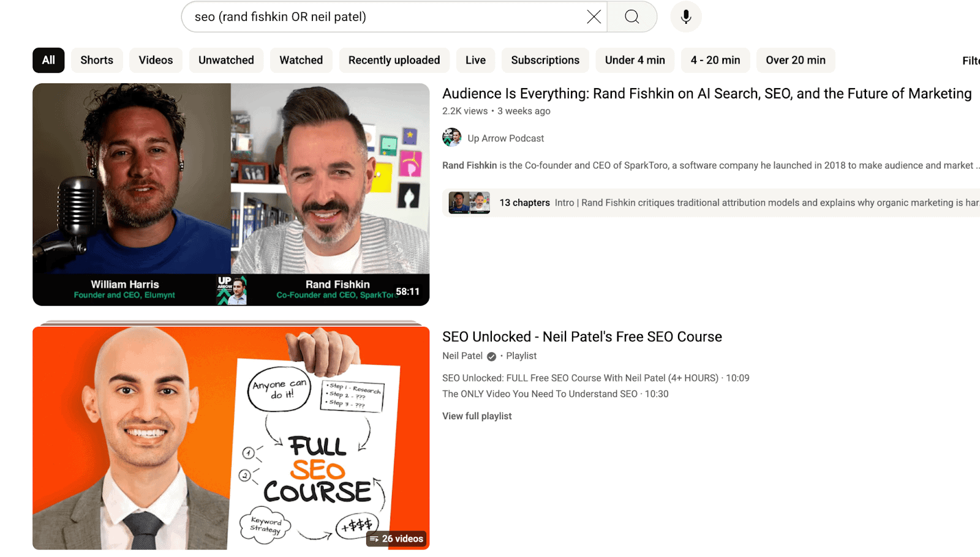The height and width of the screenshot is (557, 980).
Task: Filter results to Live videos
Action: coord(475,60)
